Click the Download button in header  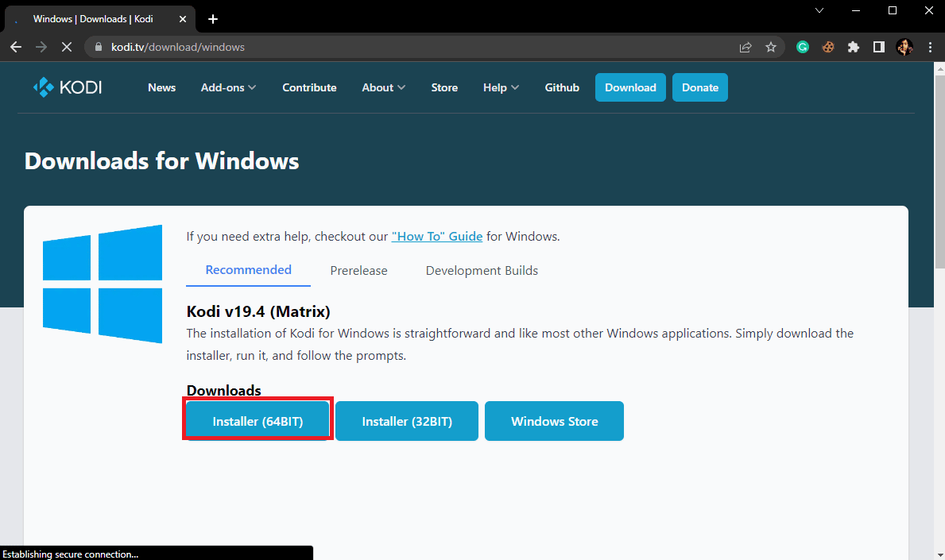coord(630,87)
